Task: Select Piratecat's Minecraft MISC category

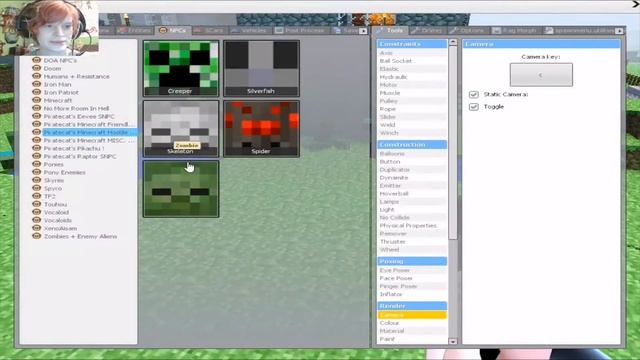Action: click(x=89, y=140)
